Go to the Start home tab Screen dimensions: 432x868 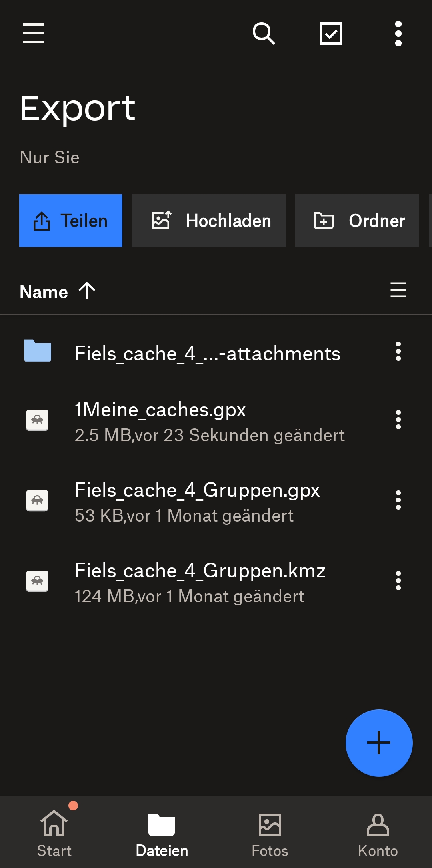tap(54, 832)
